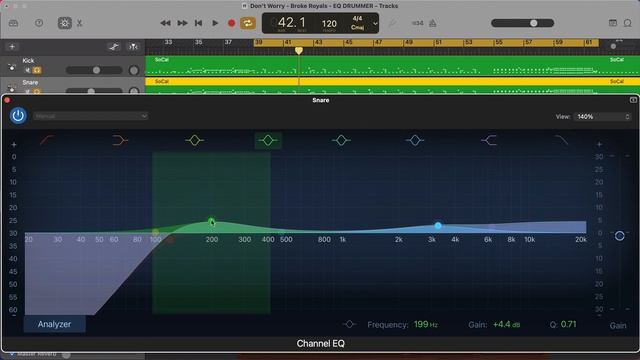Toggle automation view button in track header

[114, 47]
